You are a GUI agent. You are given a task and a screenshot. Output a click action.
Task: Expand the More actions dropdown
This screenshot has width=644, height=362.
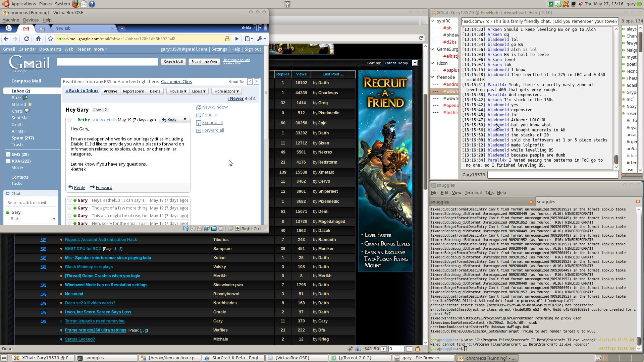point(226,91)
